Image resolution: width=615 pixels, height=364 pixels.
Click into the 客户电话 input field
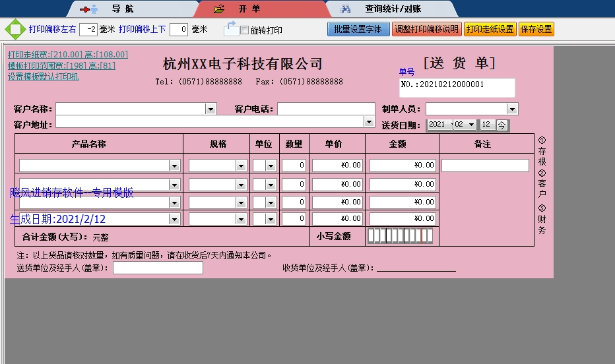[326, 109]
